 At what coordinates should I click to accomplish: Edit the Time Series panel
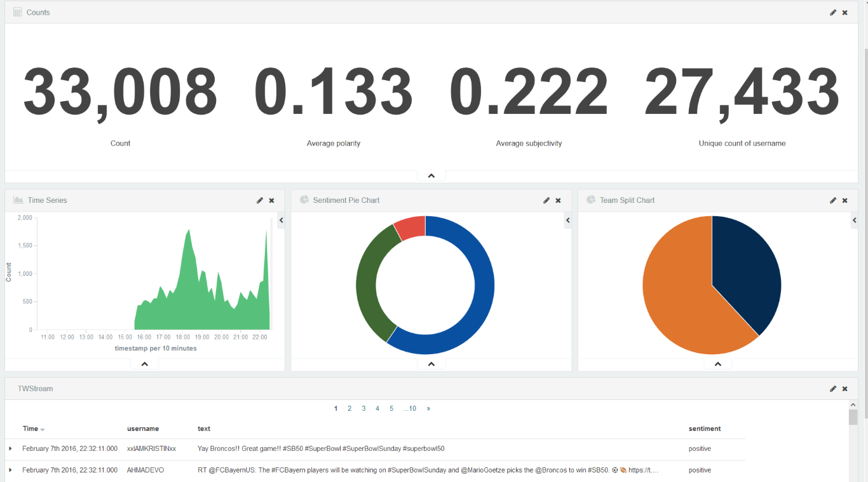[260, 200]
